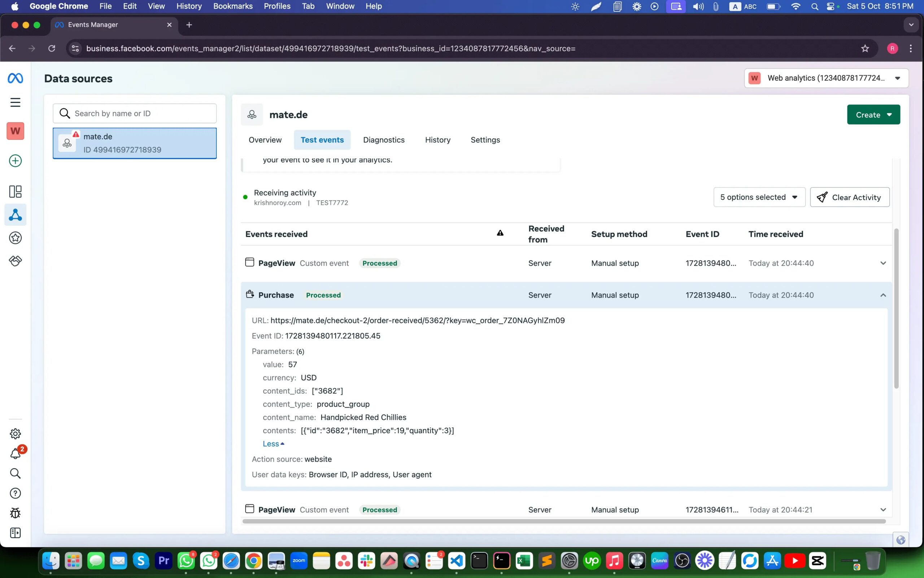
Task: Click the Clear Activity button
Action: coord(850,197)
